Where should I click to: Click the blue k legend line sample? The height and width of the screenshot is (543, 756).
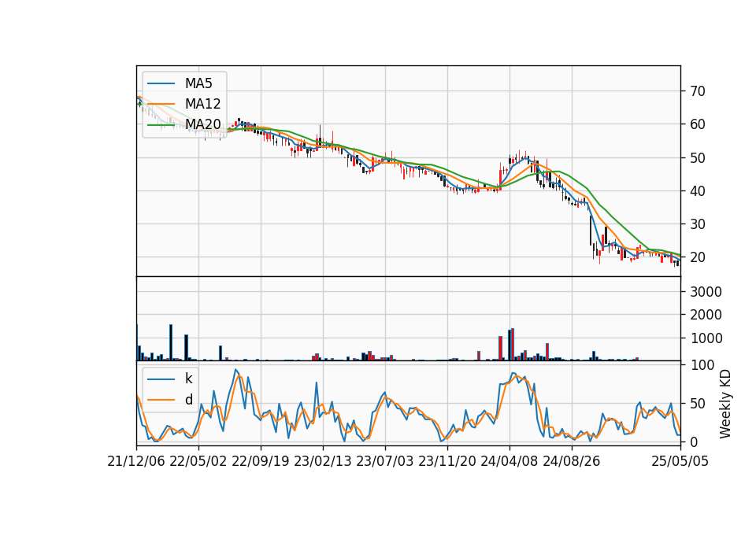tap(161, 379)
